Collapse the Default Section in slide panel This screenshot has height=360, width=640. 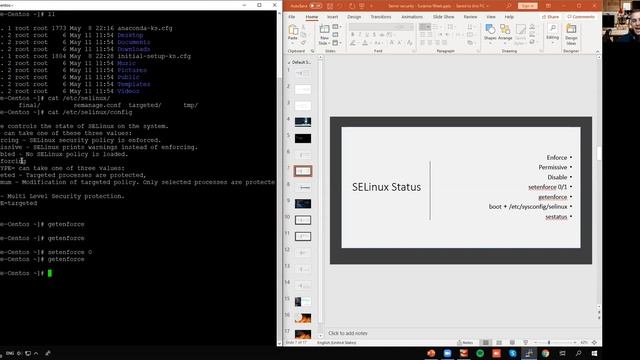pos(289,62)
